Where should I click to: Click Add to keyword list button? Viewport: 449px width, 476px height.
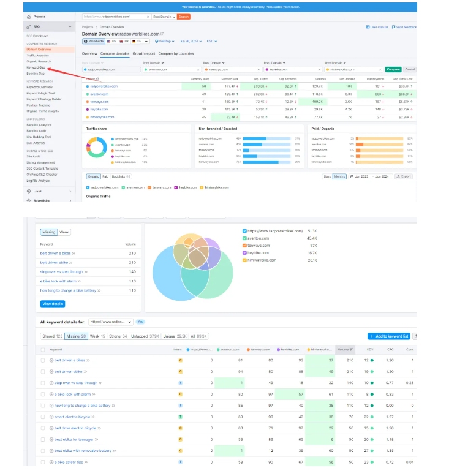click(x=389, y=336)
